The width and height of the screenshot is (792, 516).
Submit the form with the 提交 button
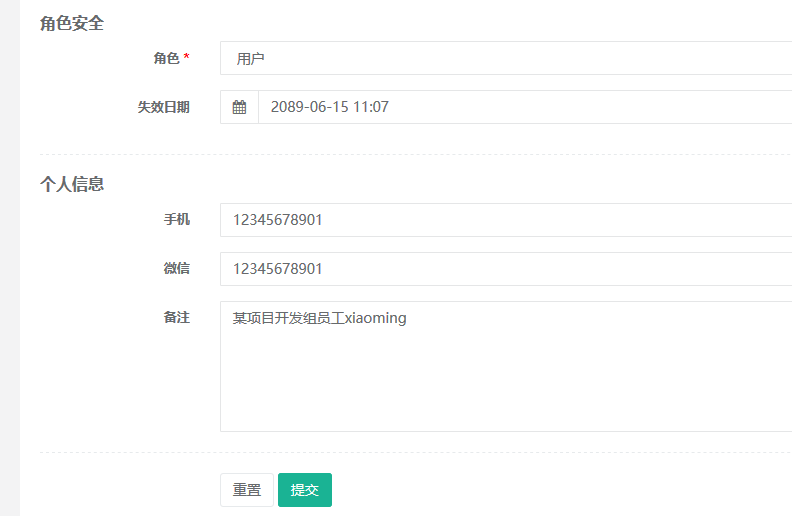pyautogui.click(x=304, y=490)
